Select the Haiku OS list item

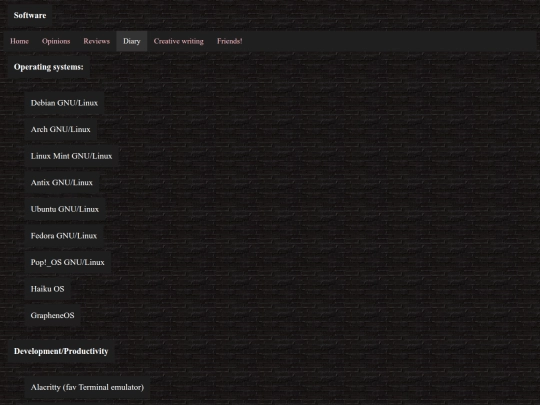click(x=48, y=289)
